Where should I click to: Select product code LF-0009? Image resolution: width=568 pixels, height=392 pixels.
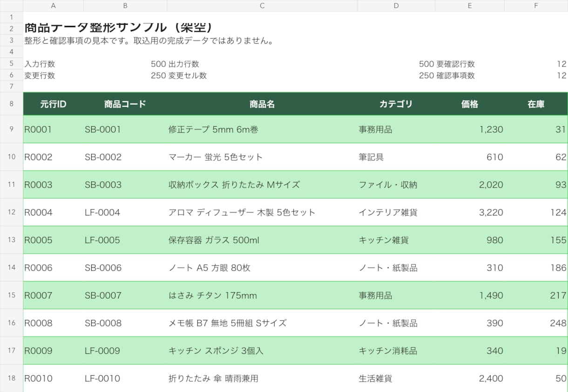click(x=125, y=351)
